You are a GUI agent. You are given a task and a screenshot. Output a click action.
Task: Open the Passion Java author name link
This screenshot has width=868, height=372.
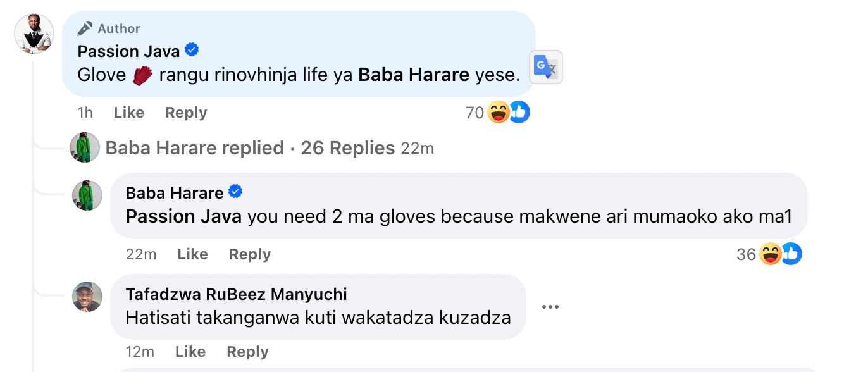(x=129, y=51)
